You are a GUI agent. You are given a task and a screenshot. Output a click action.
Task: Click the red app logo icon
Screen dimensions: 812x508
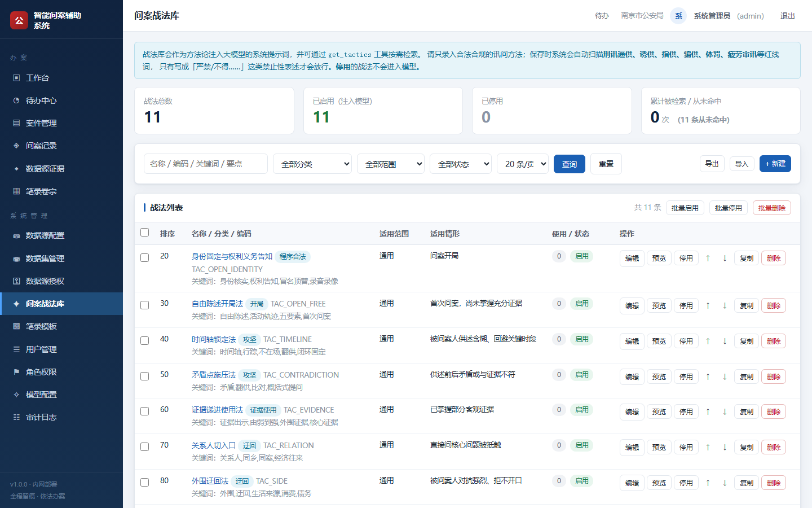(x=19, y=20)
